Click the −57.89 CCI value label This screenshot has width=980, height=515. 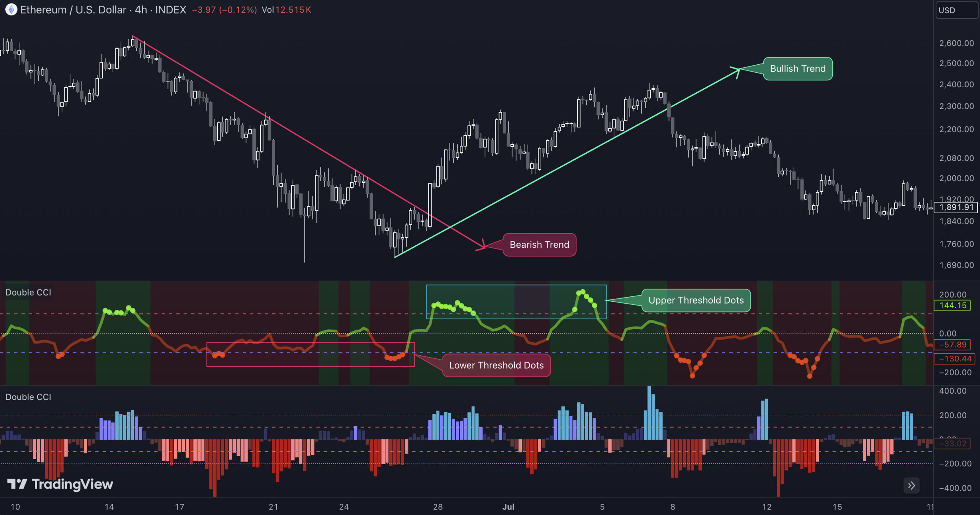point(952,345)
